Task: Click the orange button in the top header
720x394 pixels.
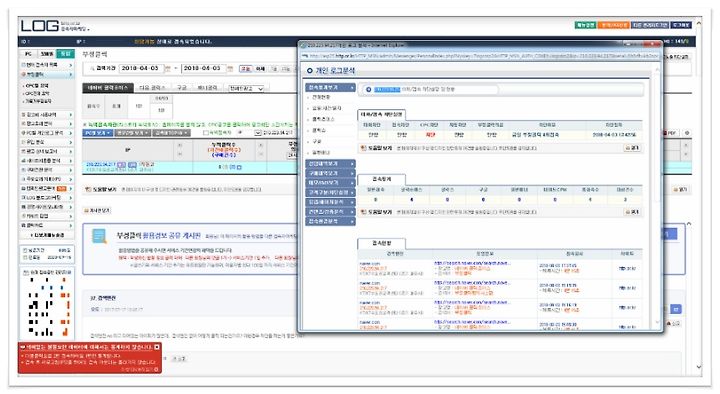Action: [x=613, y=25]
